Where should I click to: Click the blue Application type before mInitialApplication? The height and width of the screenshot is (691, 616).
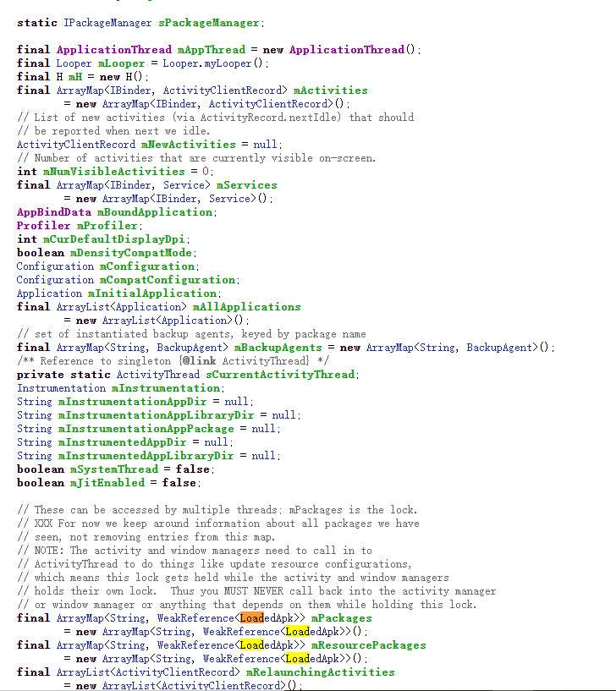click(x=49, y=293)
